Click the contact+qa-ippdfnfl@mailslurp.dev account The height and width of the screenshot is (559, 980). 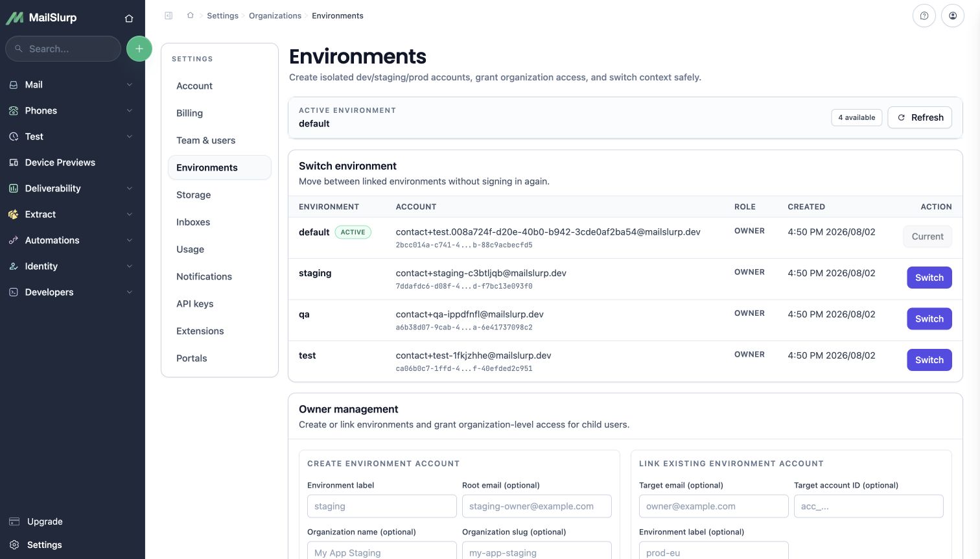point(469,314)
